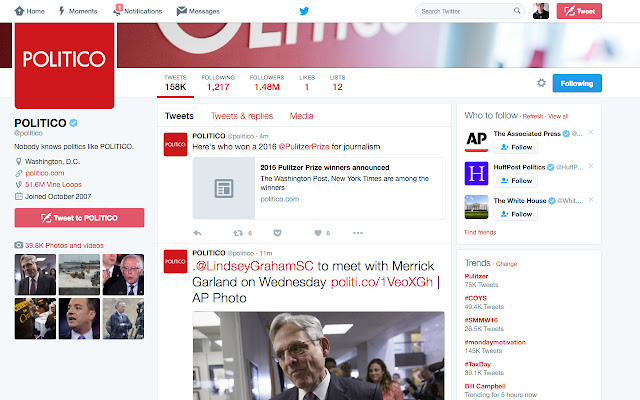This screenshot has width=640, height=400.
Task: Like the Pulitzer Prize tweet
Action: pyautogui.click(x=318, y=233)
